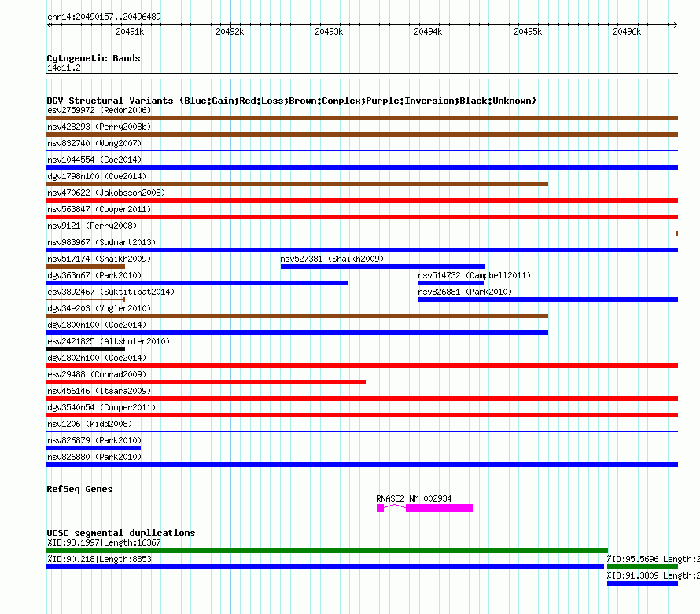Select the large magenta RNASE2 exon block
The width and height of the screenshot is (700, 614).
(x=440, y=508)
